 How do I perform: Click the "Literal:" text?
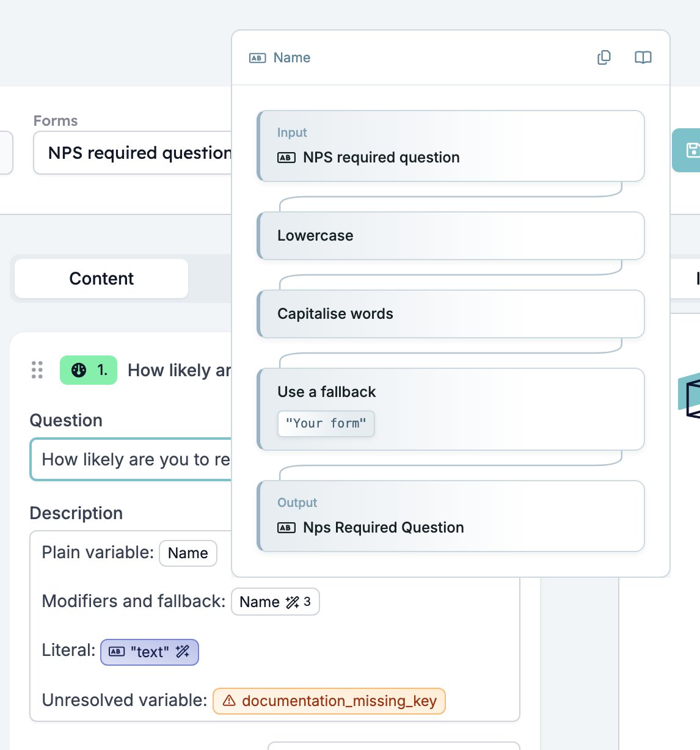[x=68, y=650]
